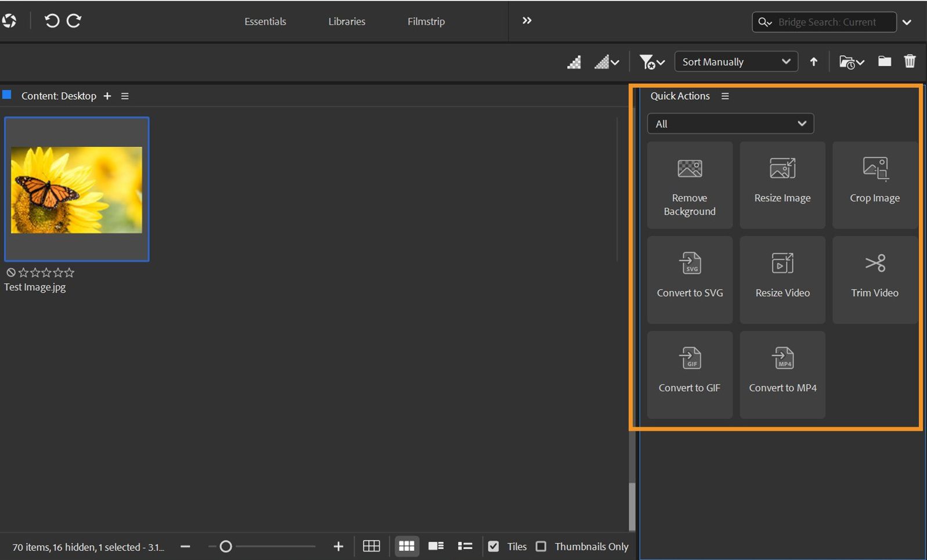Screen dimensions: 927x560
Task: Switch to details view icon
Action: [436, 546]
